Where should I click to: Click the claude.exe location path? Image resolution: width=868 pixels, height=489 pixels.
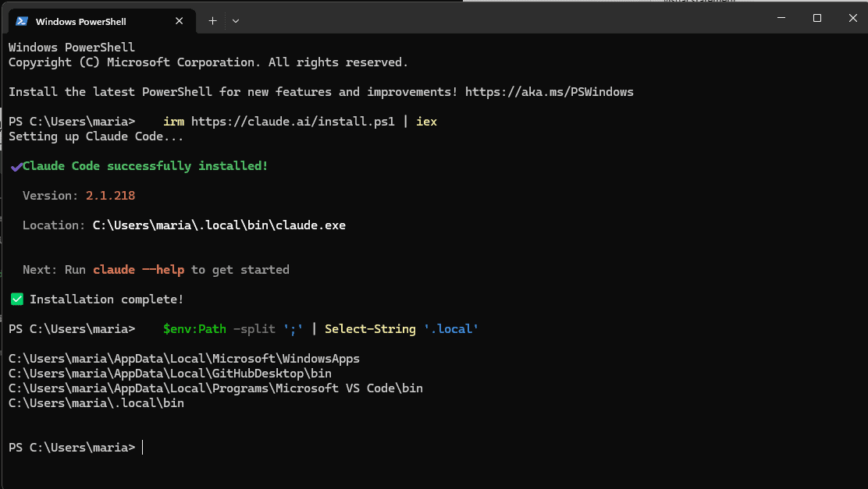click(x=219, y=225)
